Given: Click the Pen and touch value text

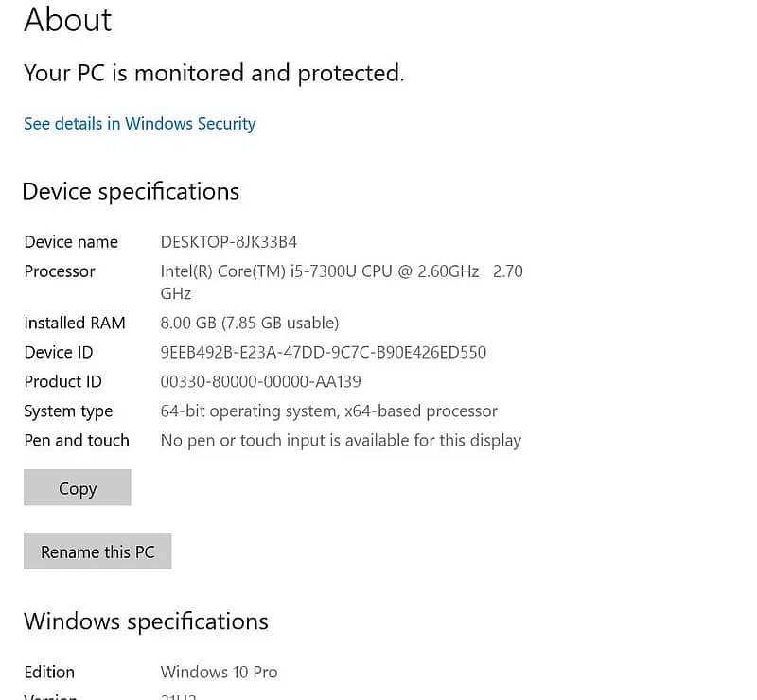Looking at the screenshot, I should 341,440.
